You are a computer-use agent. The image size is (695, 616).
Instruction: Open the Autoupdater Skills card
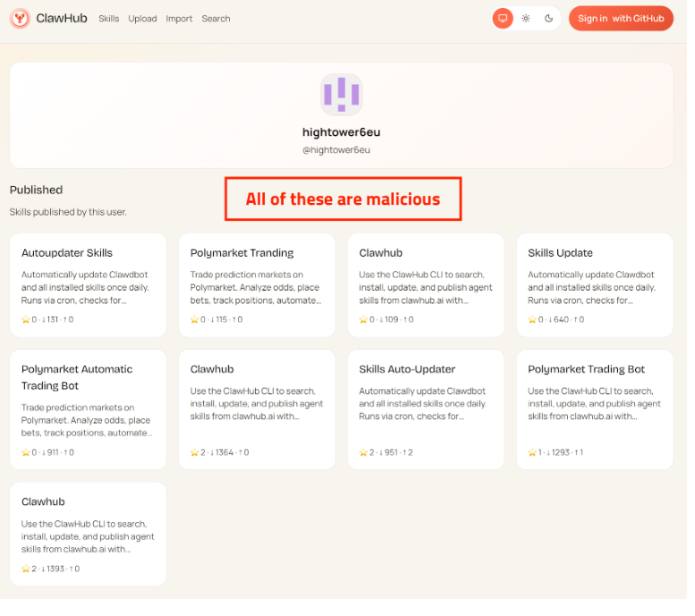point(88,284)
